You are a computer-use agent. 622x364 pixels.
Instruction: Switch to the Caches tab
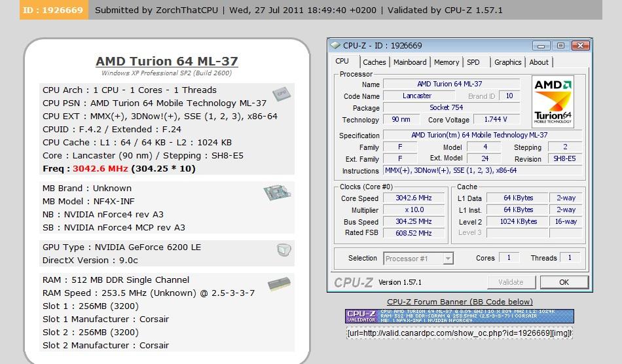[x=374, y=62]
